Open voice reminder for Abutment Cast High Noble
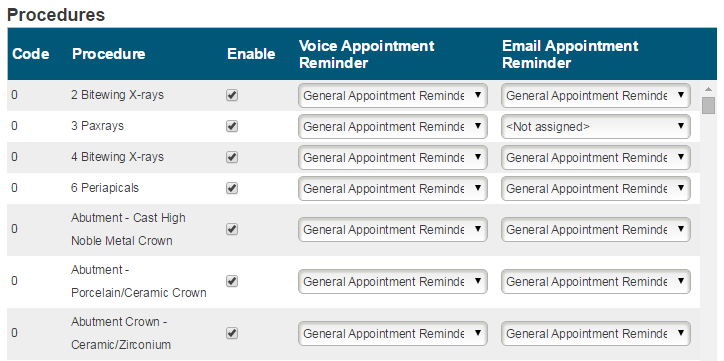The width and height of the screenshot is (724, 361). point(392,229)
